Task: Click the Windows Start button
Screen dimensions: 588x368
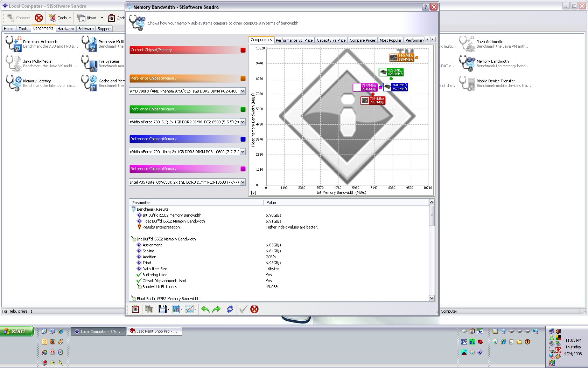Action: coord(17,331)
